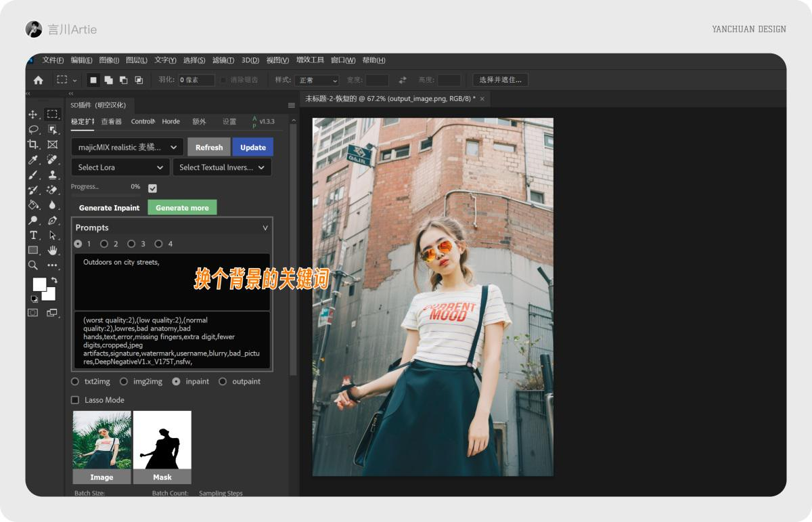Open the 滤镜 menu

(x=223, y=60)
